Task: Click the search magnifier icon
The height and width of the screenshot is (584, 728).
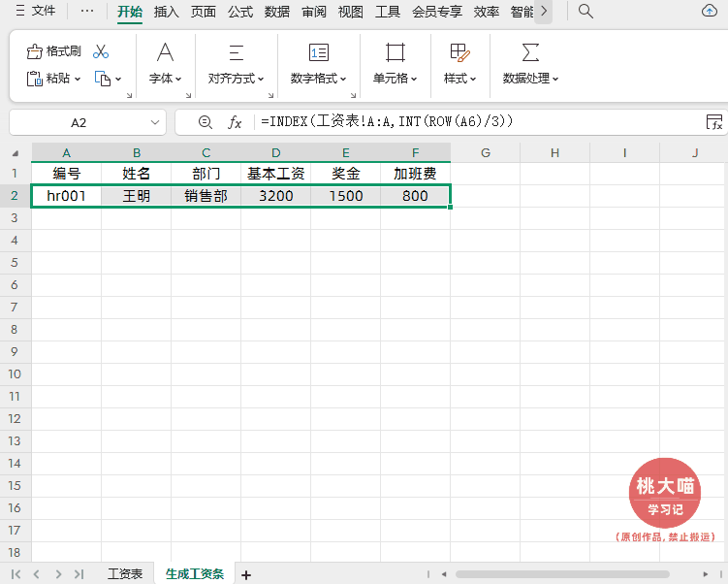Action: pos(586,11)
